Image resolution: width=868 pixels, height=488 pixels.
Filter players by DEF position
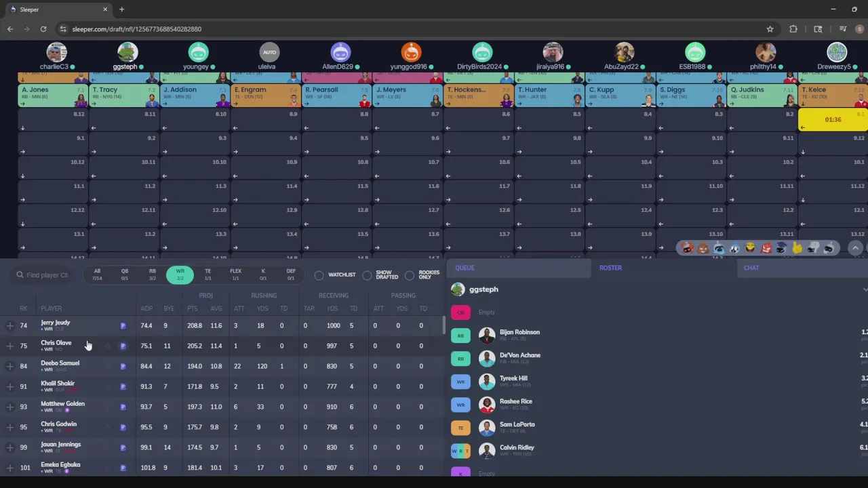point(291,274)
